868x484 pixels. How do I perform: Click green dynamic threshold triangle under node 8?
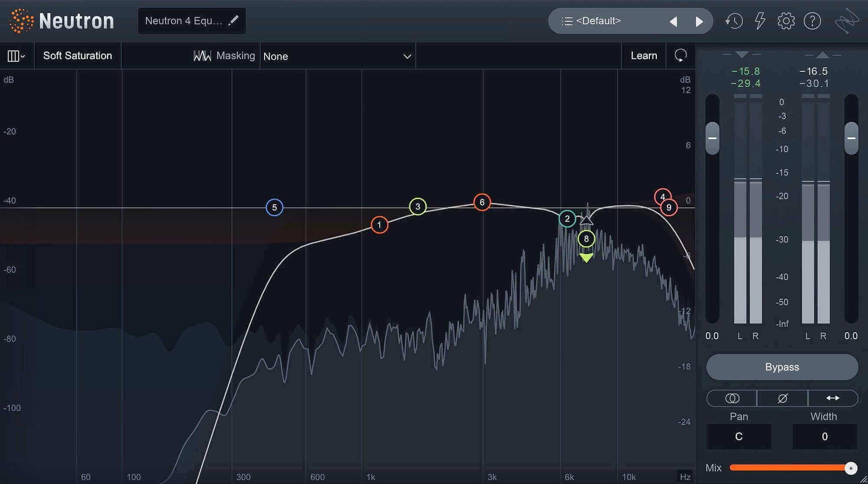(x=586, y=258)
